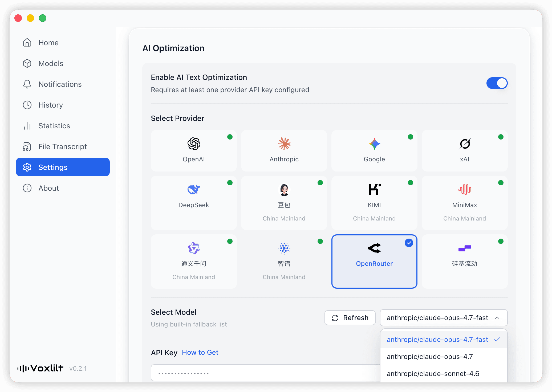Click the Home house icon
The width and height of the screenshot is (552, 392).
click(27, 43)
